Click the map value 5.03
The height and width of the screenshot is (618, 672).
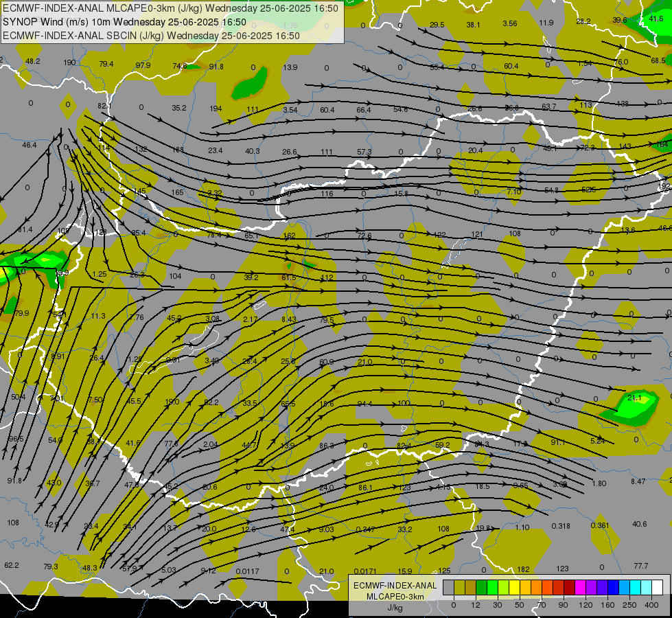click(x=169, y=570)
